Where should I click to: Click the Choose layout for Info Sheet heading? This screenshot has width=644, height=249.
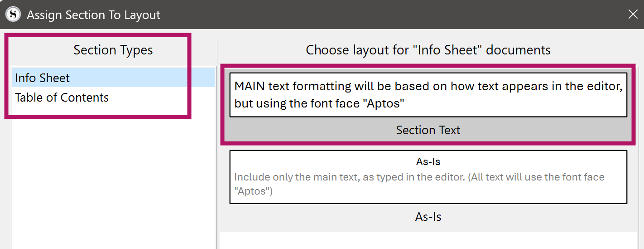click(x=428, y=50)
